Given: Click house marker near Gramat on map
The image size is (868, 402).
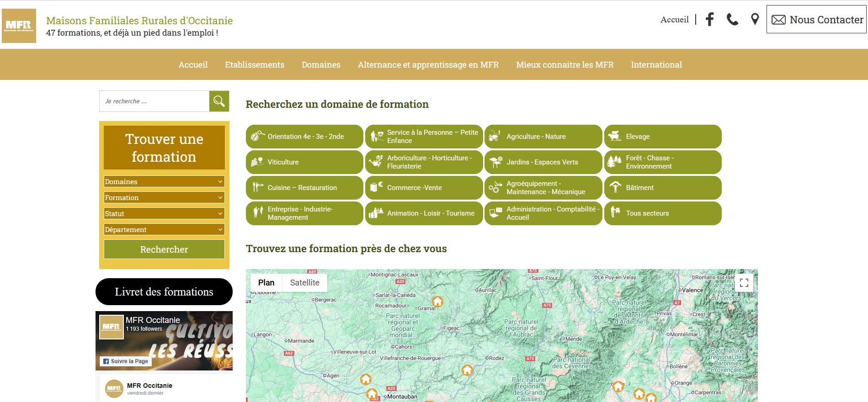Looking at the screenshot, I should click(437, 301).
